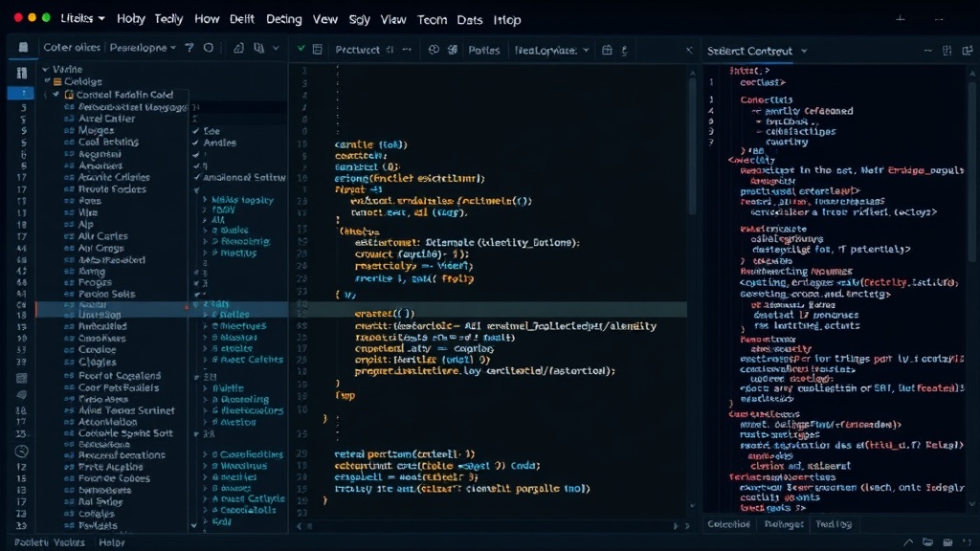Open the Hoby menu in the menu bar

coord(130,19)
